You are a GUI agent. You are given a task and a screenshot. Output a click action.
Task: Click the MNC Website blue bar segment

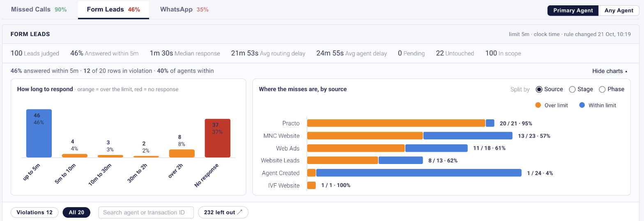tap(468, 136)
